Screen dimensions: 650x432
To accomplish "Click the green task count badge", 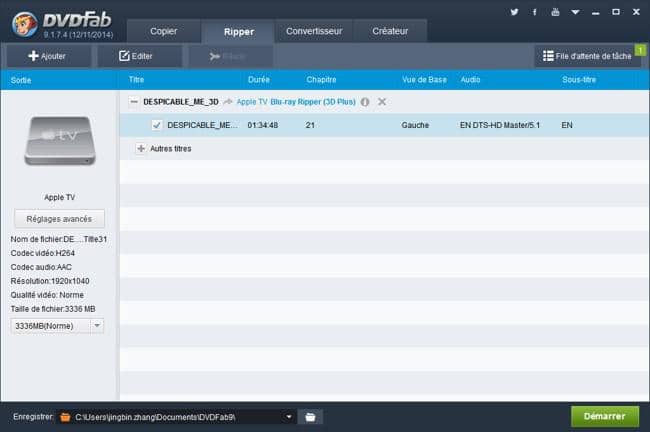I will 640,50.
